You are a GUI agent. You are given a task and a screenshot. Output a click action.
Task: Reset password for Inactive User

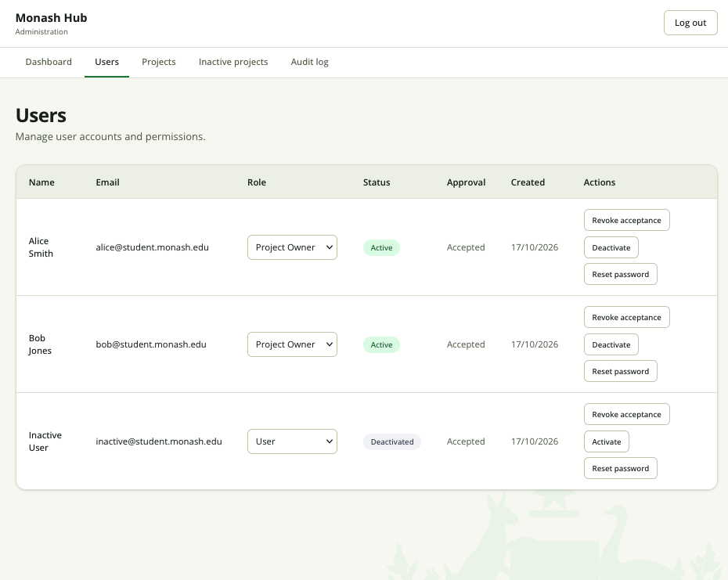pos(620,469)
